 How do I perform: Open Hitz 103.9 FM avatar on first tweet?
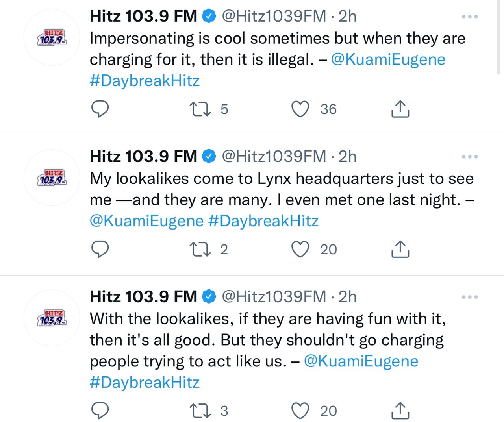[52, 37]
